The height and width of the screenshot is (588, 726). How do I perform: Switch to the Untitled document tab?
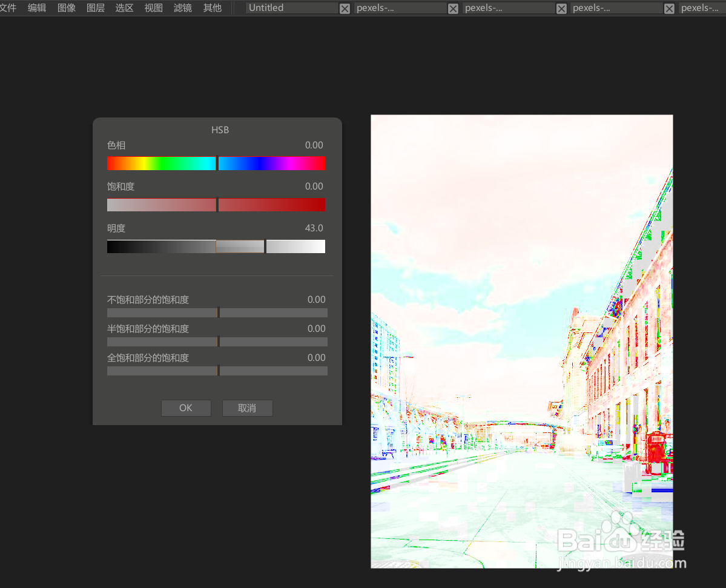(x=292, y=8)
